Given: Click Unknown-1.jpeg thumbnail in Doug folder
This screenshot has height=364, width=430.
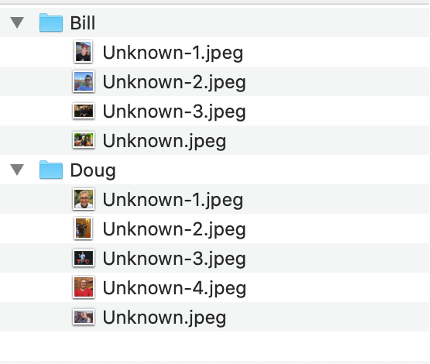Looking at the screenshot, I should tap(83, 199).
